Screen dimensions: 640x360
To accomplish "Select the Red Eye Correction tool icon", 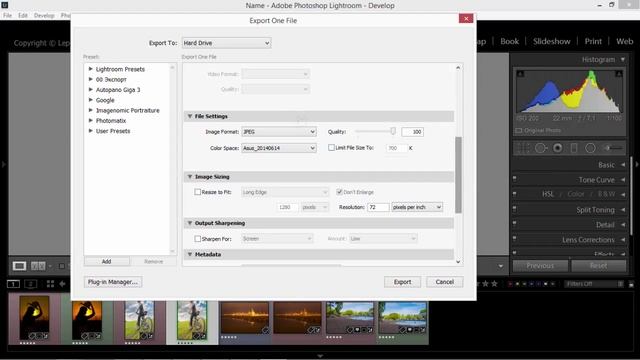I will (x=558, y=148).
